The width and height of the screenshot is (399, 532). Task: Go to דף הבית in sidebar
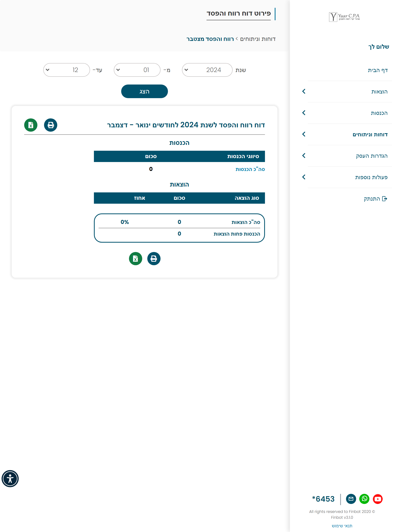tap(378, 70)
